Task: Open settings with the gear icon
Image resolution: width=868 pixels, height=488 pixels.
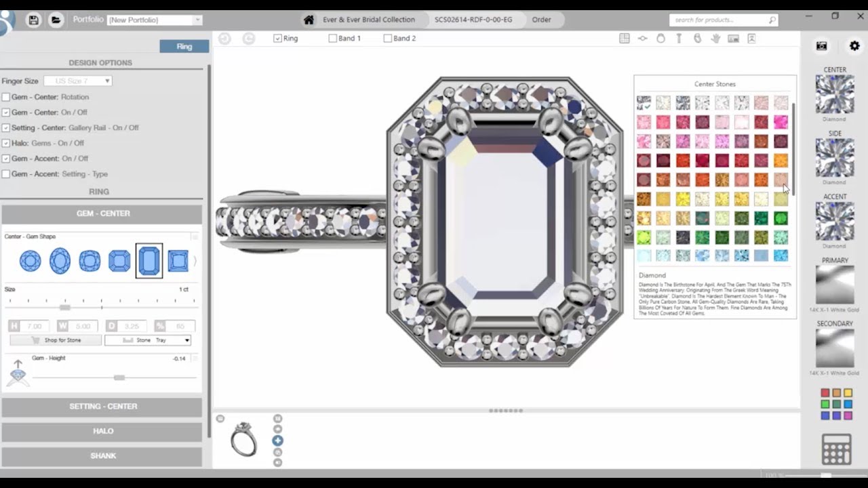Action: coord(854,46)
